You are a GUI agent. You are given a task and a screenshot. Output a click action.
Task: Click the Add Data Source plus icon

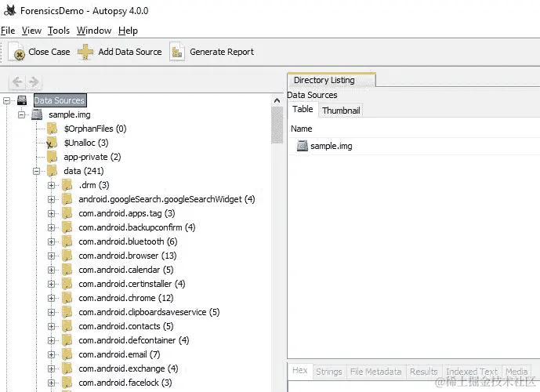pos(85,52)
